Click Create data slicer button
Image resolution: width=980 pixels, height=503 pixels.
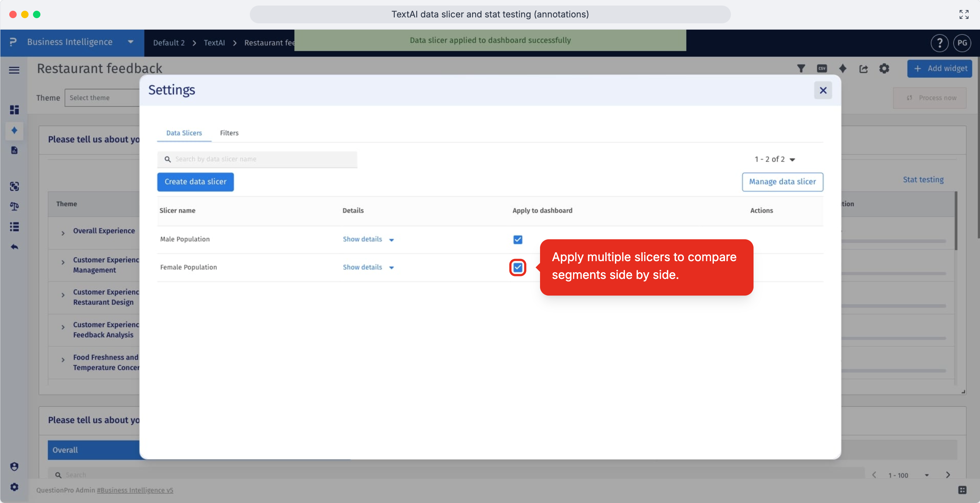click(196, 182)
